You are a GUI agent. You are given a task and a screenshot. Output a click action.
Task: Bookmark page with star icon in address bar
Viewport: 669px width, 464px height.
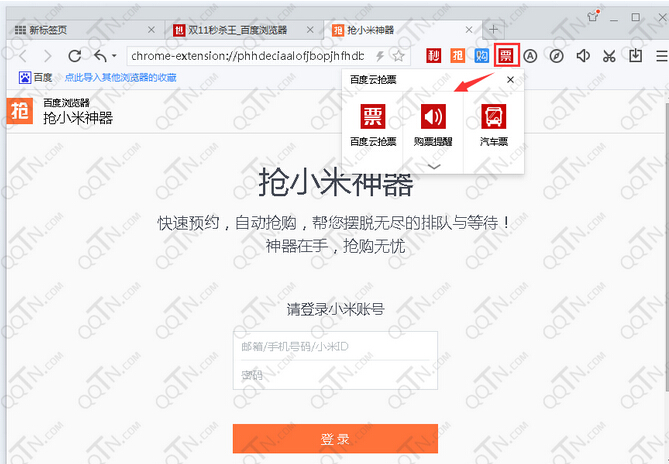(398, 56)
